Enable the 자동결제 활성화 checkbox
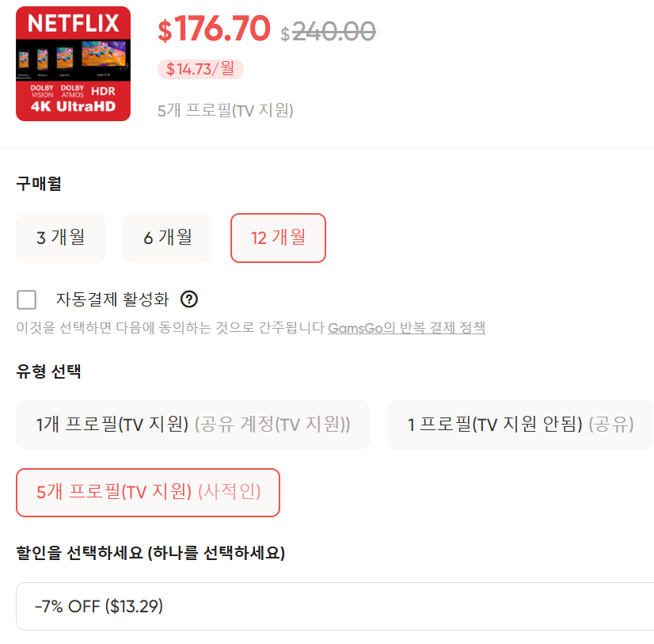This screenshot has width=654, height=644. 26,299
